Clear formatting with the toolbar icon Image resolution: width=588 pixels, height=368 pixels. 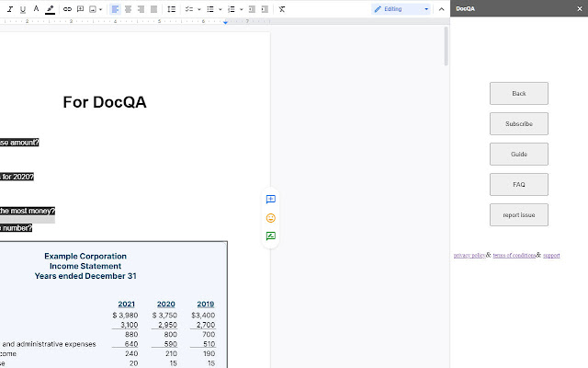(282, 9)
